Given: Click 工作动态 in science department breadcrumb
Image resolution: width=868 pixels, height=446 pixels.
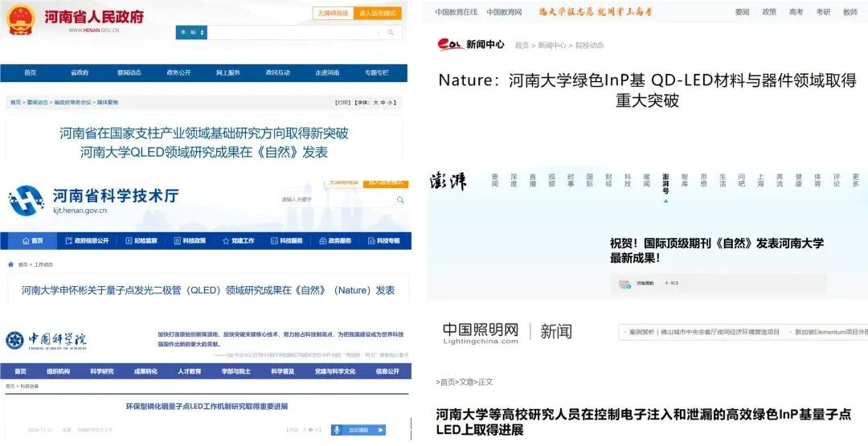Looking at the screenshot, I should [43, 264].
